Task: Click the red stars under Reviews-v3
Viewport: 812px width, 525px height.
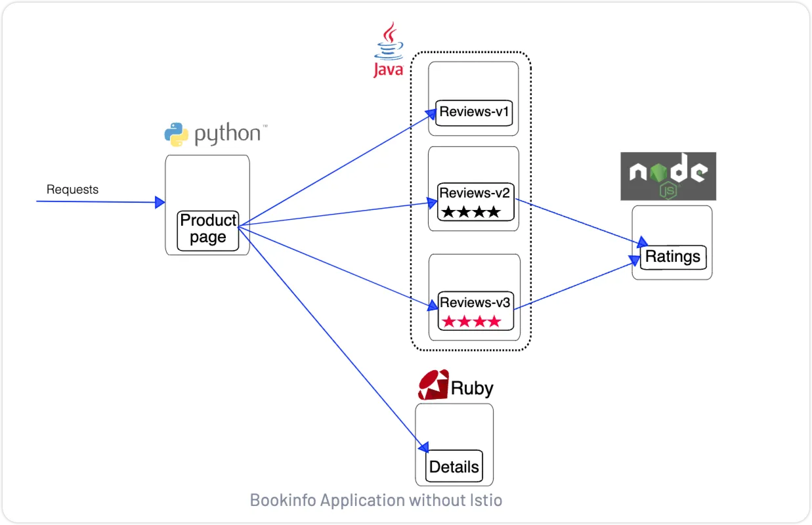Action: click(x=471, y=322)
